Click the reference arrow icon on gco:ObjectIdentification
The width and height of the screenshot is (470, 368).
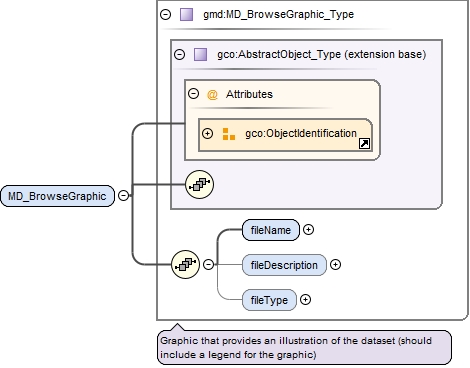[364, 144]
